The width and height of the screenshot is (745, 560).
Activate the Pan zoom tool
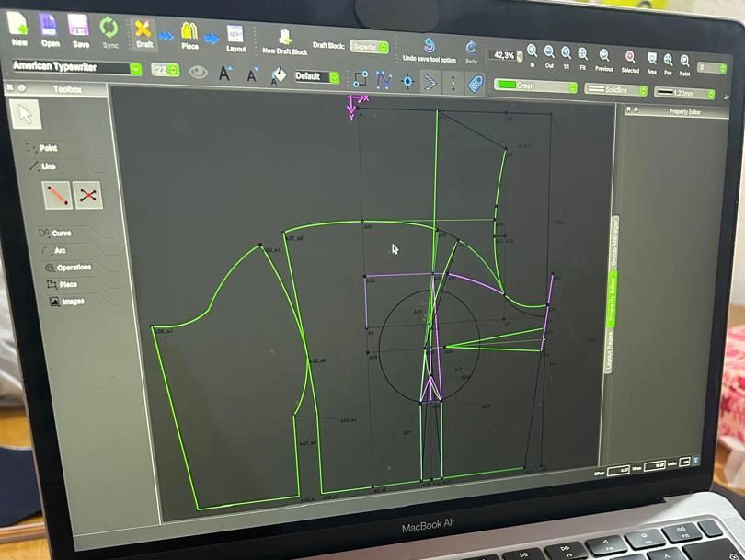point(668,64)
